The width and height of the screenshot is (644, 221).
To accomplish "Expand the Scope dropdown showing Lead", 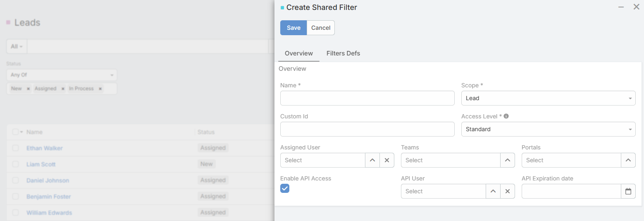I will pos(548,98).
